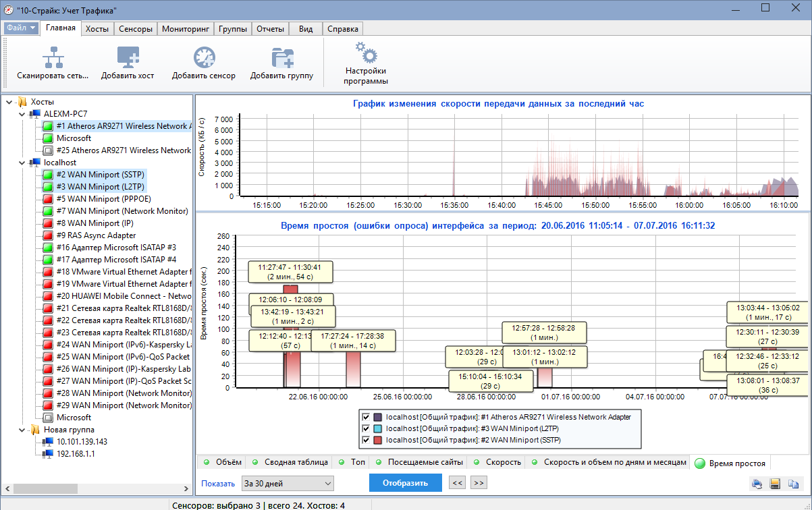Screen dimensions: 812x510
Task: Click the Добавить сенсор icon
Action: point(204,58)
